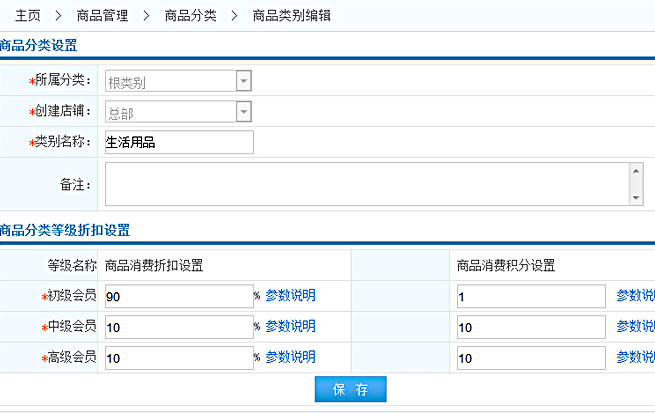Focus the 备注 text area
Image resolution: width=655 pixels, height=413 pixels.
tap(366, 184)
